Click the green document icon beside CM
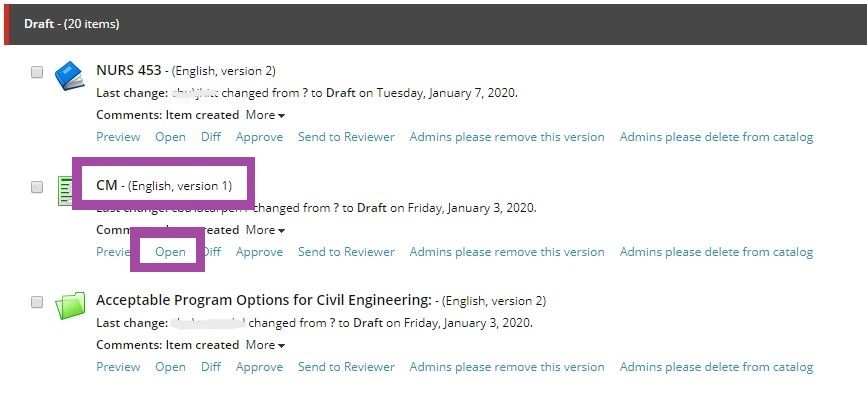Viewport: 867px width, 399px height. pyautogui.click(x=65, y=191)
